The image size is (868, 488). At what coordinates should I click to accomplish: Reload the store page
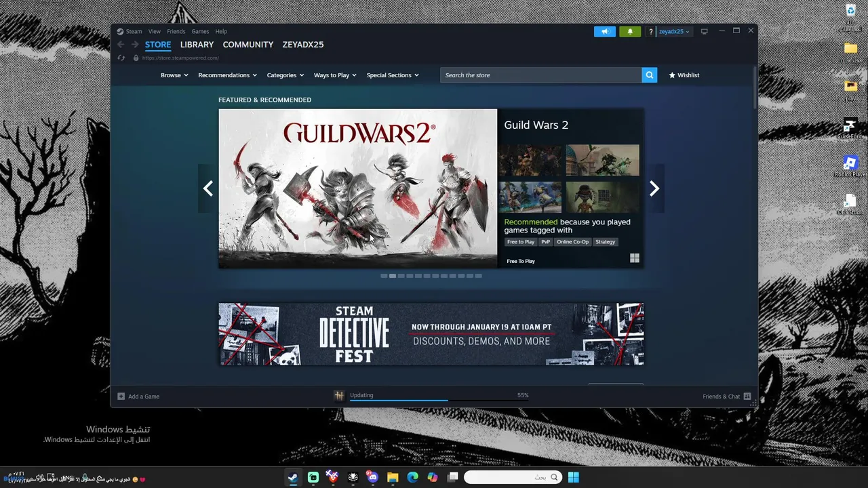[121, 58]
